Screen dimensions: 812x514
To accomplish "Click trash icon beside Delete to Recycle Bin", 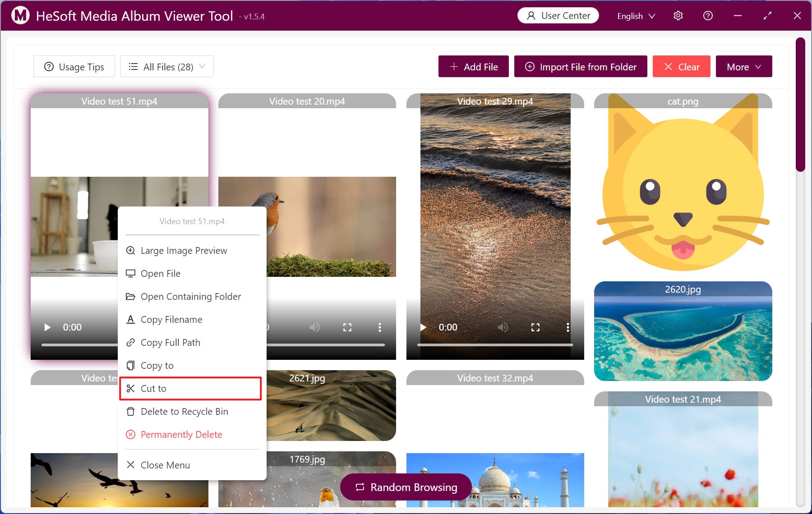I will click(x=130, y=411).
